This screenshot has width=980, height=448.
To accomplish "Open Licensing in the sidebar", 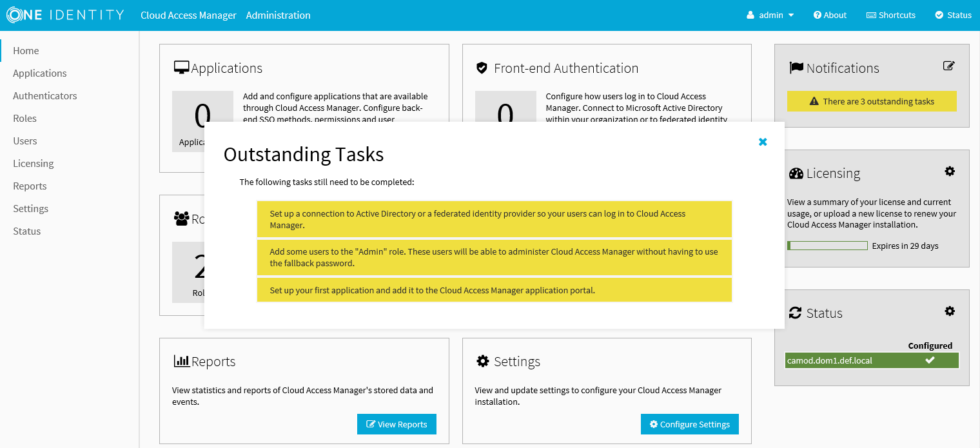I will tap(34, 163).
